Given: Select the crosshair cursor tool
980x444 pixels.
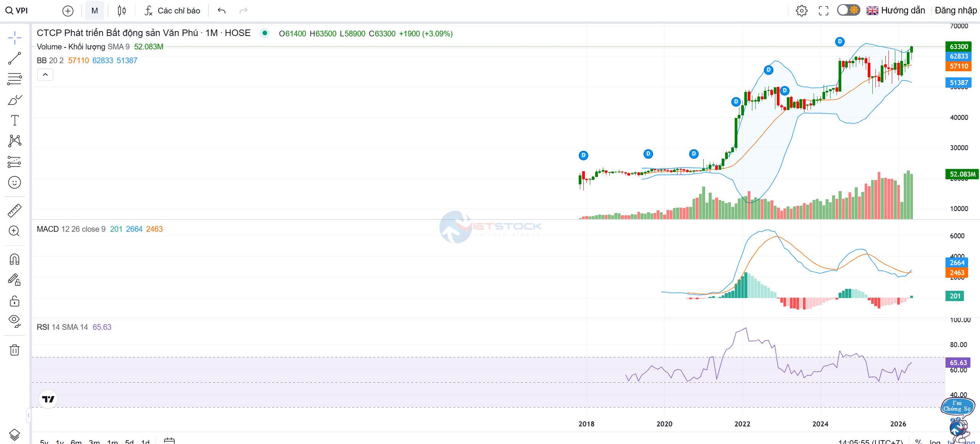Looking at the screenshot, I should point(15,38).
